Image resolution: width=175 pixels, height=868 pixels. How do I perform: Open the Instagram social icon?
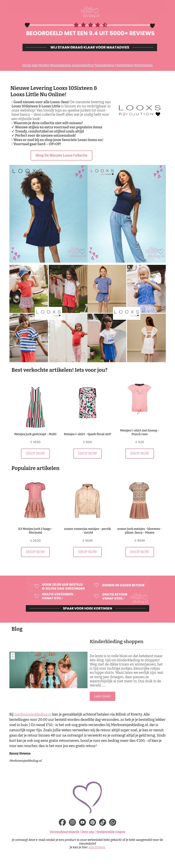click(x=72, y=822)
